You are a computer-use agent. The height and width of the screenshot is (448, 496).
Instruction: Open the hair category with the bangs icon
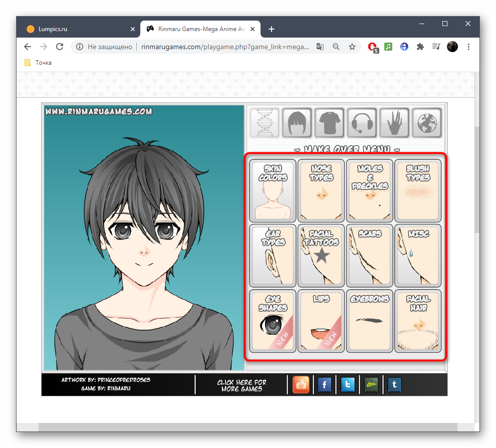[x=297, y=123]
